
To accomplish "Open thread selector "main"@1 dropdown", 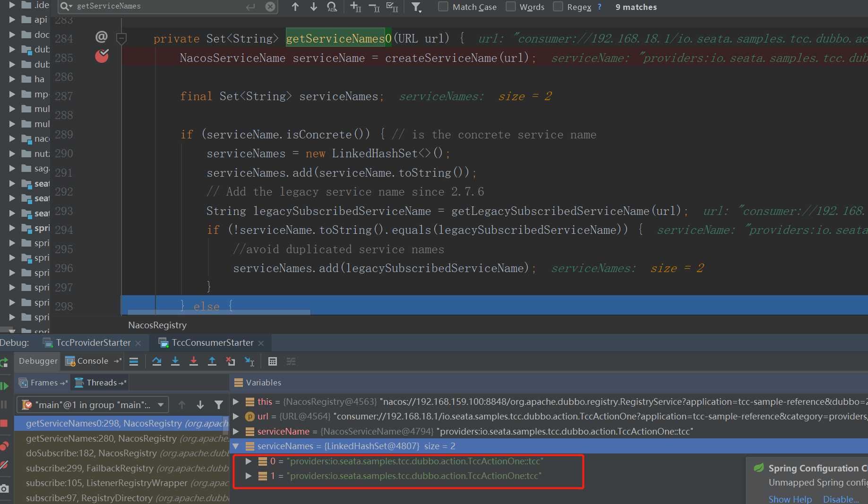I will click(x=93, y=405).
